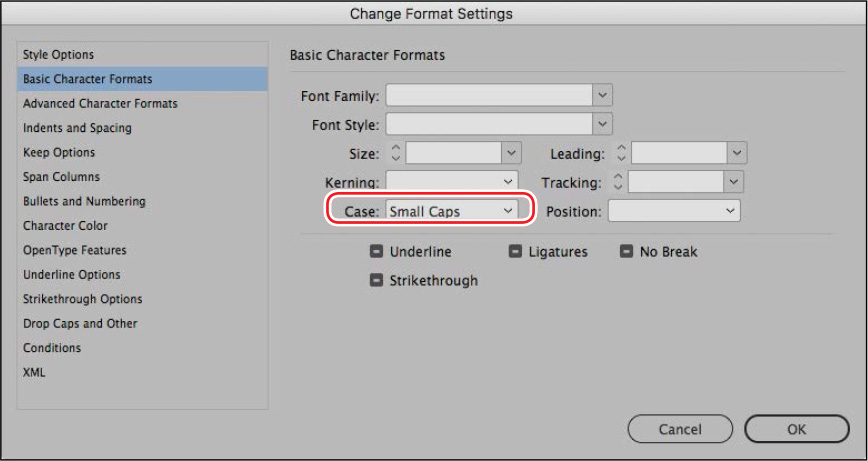The image size is (868, 461).
Task: Select Advanced Character Formats in sidebar
Action: 100,103
